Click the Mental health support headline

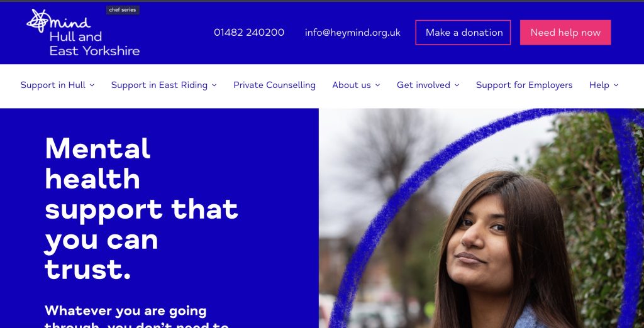click(142, 209)
